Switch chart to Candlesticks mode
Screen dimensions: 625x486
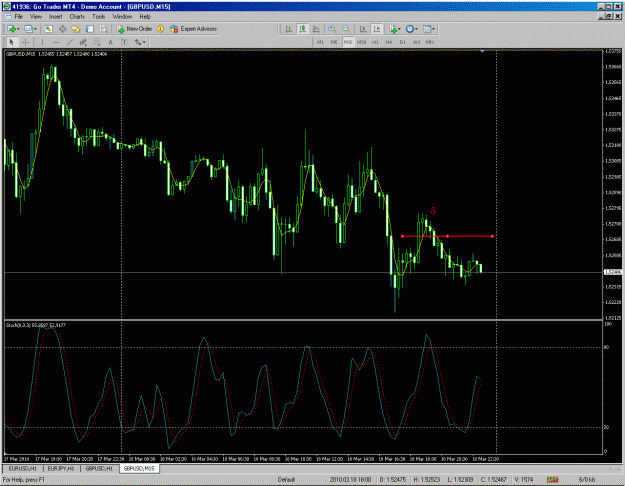pyautogui.click(x=303, y=29)
